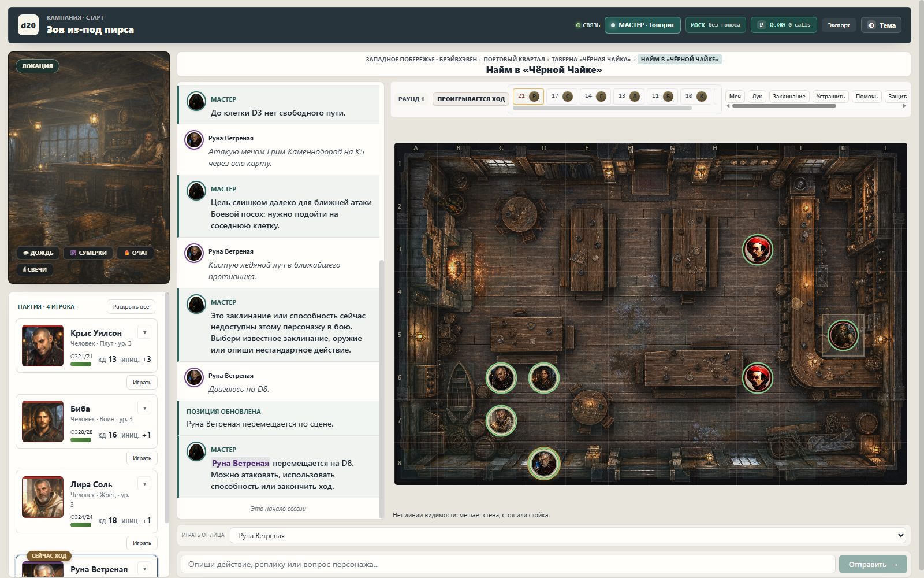This screenshot has height=578, width=924.
Task: Click Играть under Крыс Уилсон
Action: (142, 383)
